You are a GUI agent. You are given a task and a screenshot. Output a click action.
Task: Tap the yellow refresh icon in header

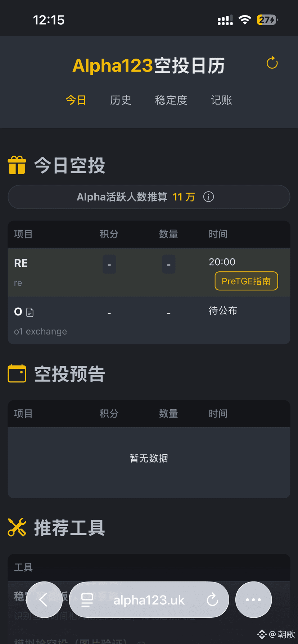[272, 63]
